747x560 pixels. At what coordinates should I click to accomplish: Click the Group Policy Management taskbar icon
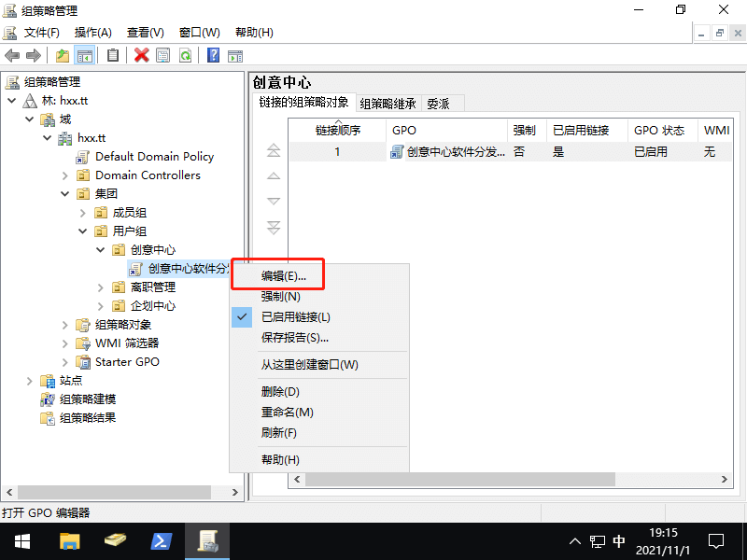pos(207,541)
